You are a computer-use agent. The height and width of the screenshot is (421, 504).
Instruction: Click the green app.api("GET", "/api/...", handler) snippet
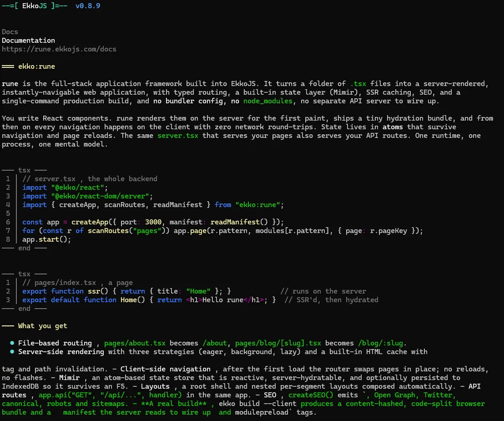(x=110, y=395)
